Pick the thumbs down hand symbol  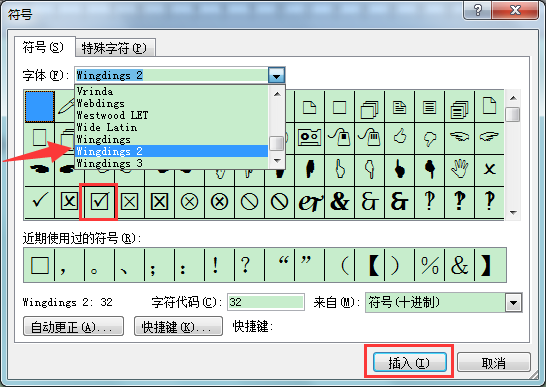429,138
